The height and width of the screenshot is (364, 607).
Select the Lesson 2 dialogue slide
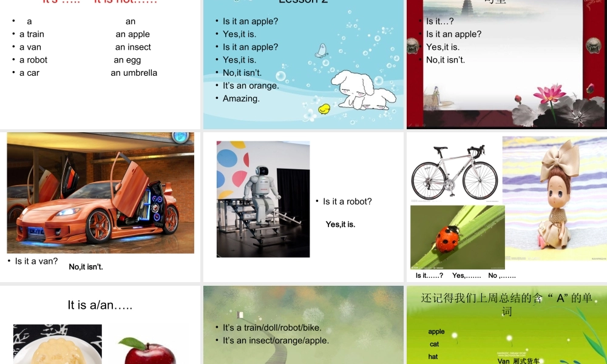(303, 64)
